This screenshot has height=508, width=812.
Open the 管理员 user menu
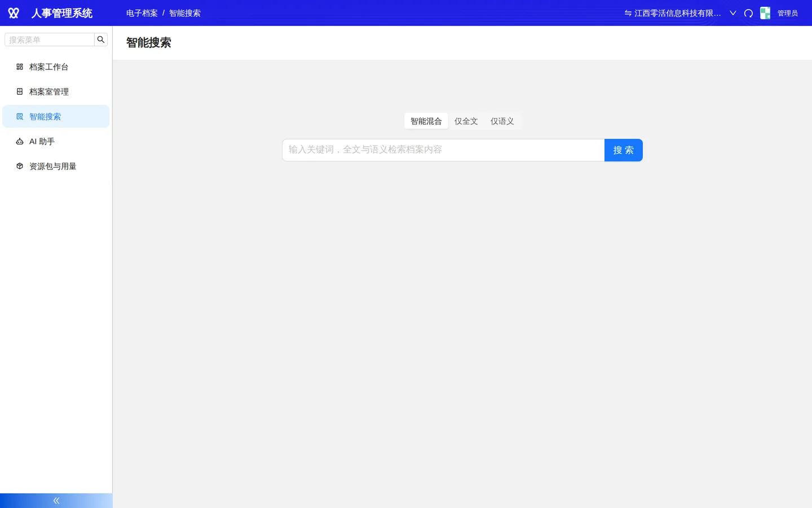[x=788, y=13]
